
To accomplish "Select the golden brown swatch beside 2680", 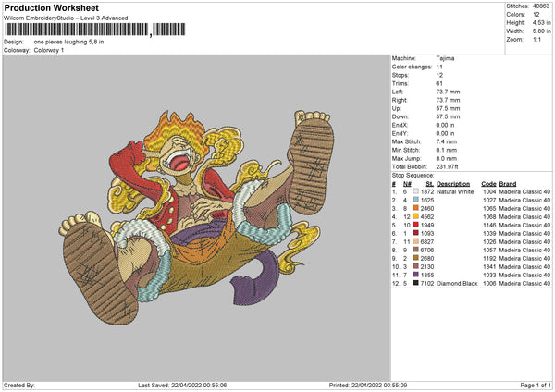I will point(415,258).
